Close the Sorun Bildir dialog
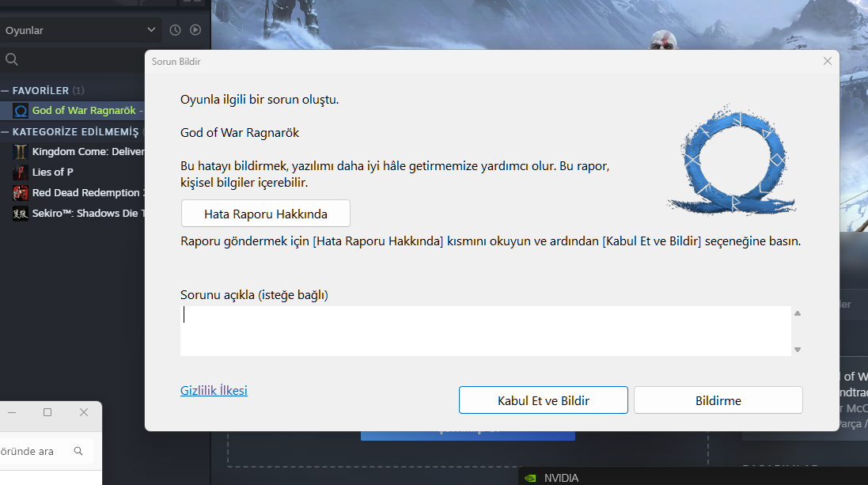This screenshot has width=868, height=485. click(x=828, y=61)
